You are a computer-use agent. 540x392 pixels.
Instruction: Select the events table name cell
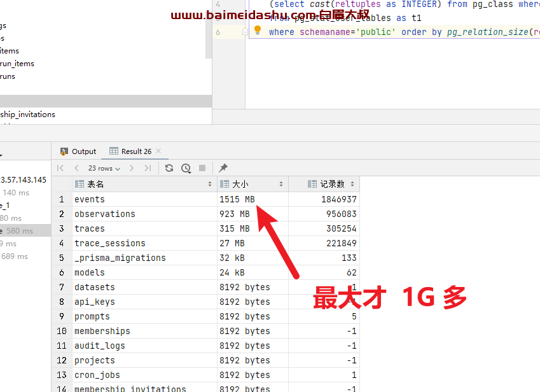pos(144,199)
